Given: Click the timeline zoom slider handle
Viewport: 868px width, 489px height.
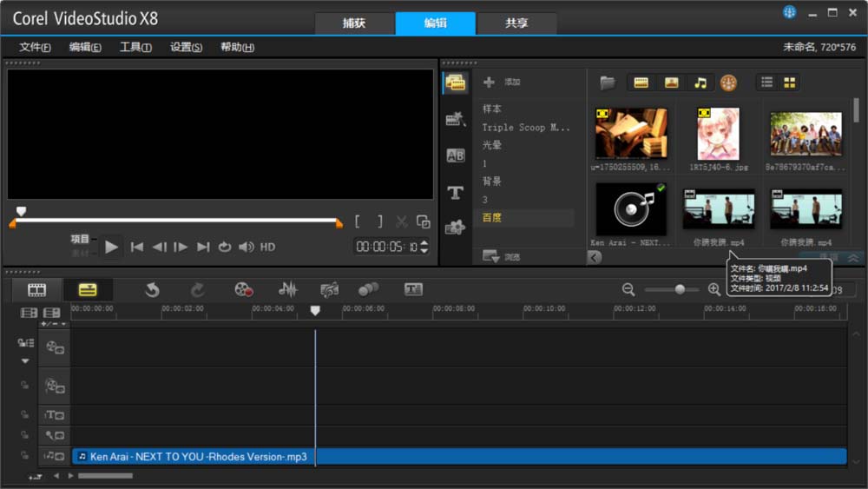Looking at the screenshot, I should pos(680,289).
